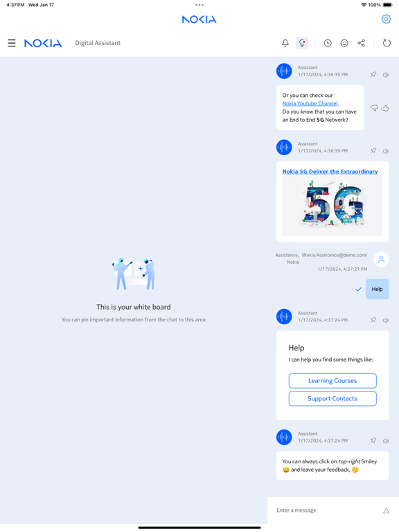Click the 5G video thumbnail image
Screen dimensions: 399x532
click(332, 206)
